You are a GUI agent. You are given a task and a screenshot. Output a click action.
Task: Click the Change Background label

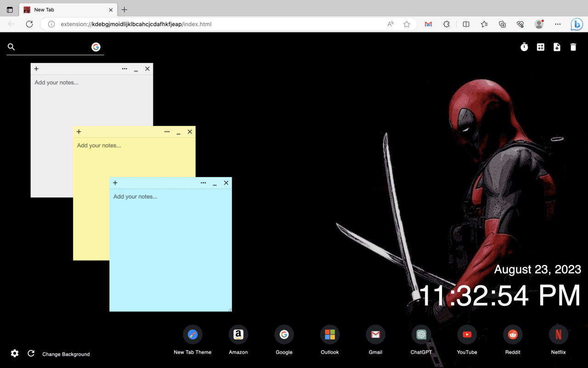[x=66, y=354]
